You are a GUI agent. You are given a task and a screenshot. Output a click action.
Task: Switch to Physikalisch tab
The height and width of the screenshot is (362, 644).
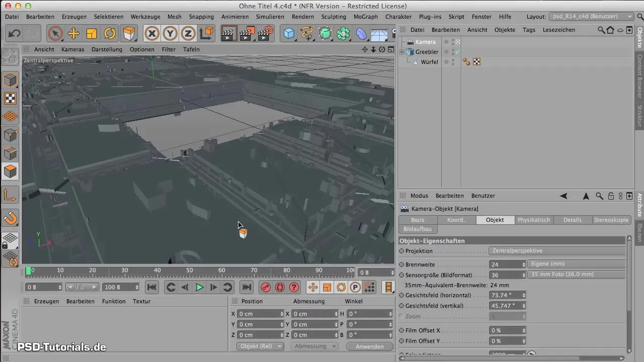534,220
